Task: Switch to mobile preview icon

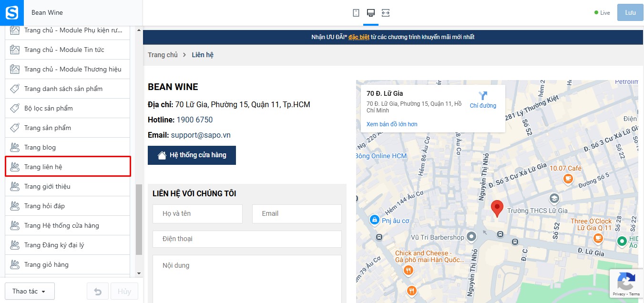Action: [356, 13]
